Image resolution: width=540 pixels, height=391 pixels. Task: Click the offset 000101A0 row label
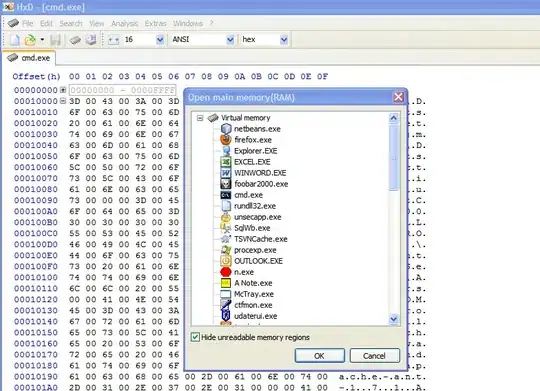(36, 387)
